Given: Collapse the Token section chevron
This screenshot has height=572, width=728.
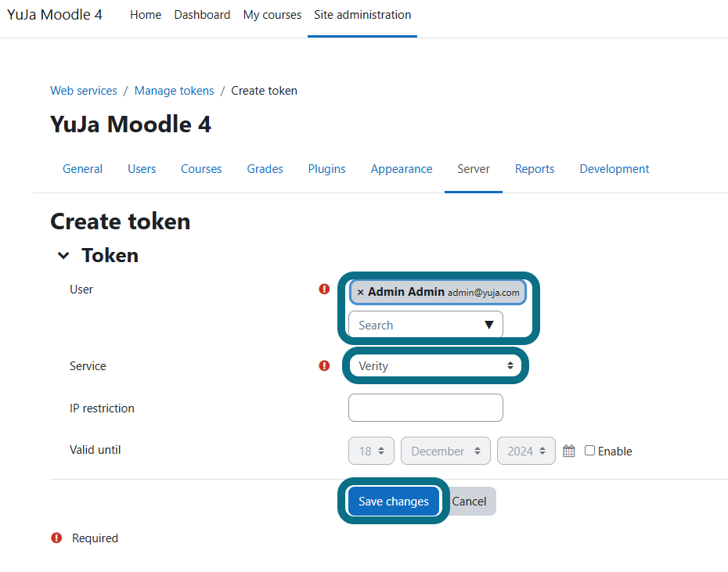Looking at the screenshot, I should pos(63,255).
